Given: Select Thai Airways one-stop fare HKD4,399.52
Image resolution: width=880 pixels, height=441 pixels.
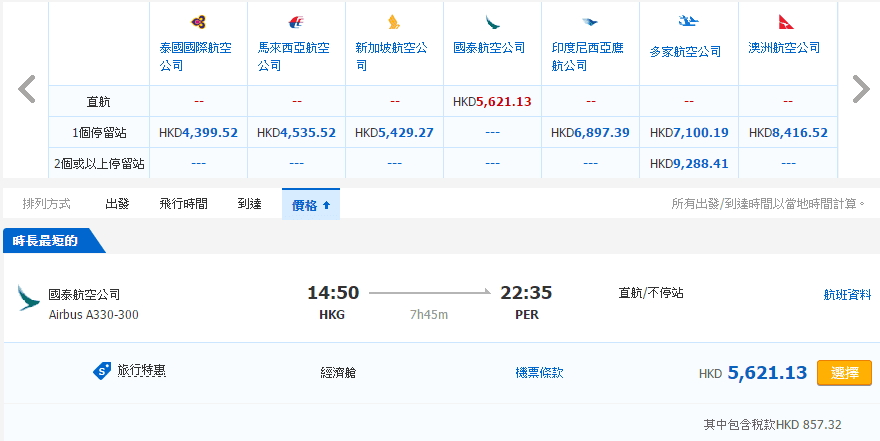Looking at the screenshot, I should (x=198, y=132).
